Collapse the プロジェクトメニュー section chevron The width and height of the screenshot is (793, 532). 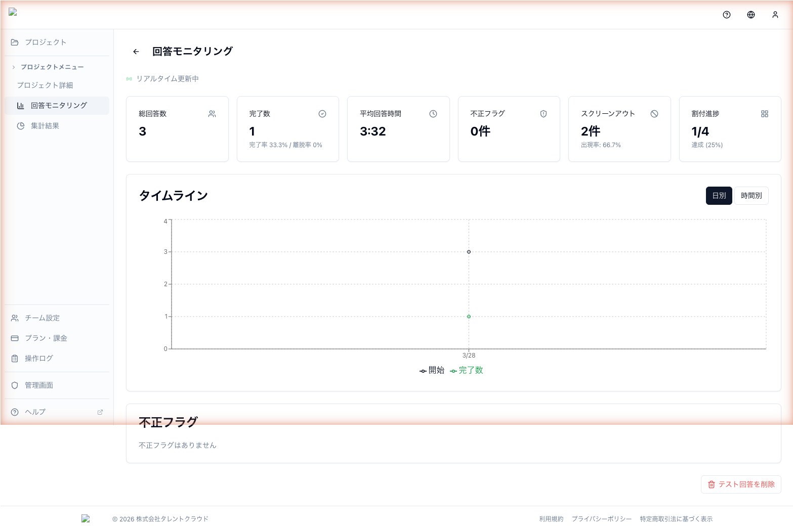[14, 67]
